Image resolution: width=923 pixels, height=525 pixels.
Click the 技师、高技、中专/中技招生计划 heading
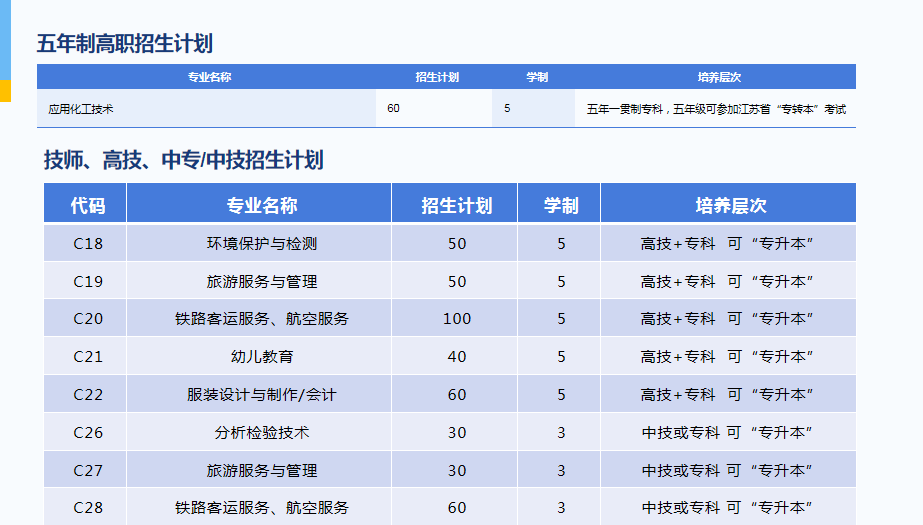(183, 160)
